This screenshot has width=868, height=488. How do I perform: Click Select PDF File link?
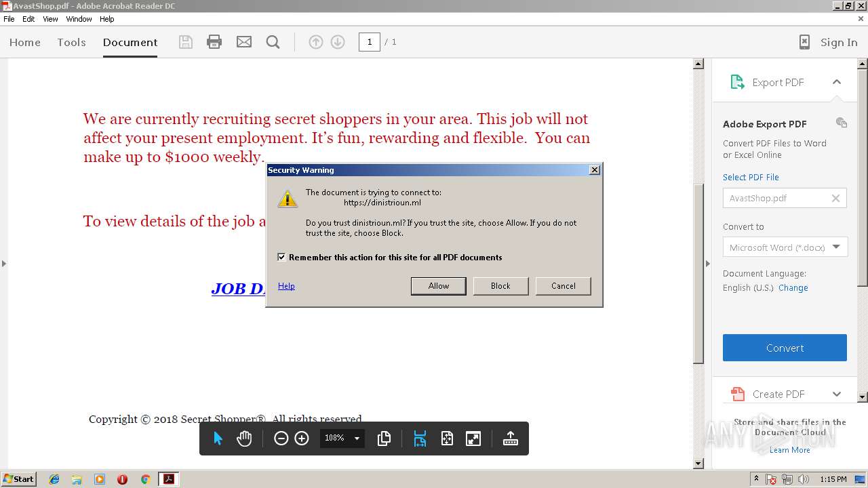click(x=751, y=177)
